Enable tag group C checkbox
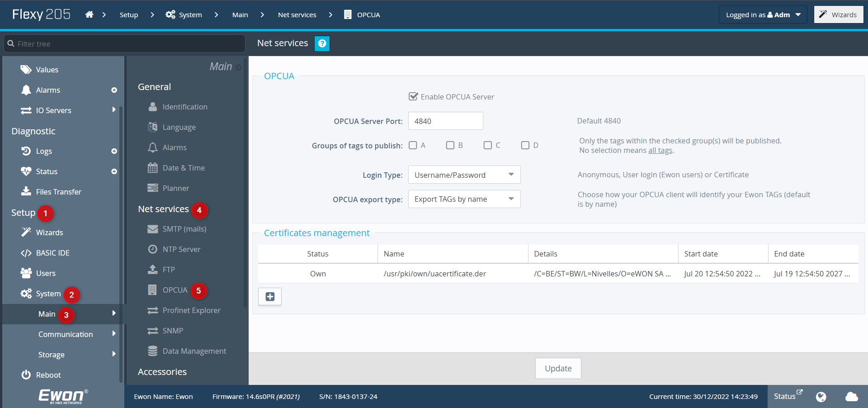Viewport: 868px width, 408px height. pos(487,145)
